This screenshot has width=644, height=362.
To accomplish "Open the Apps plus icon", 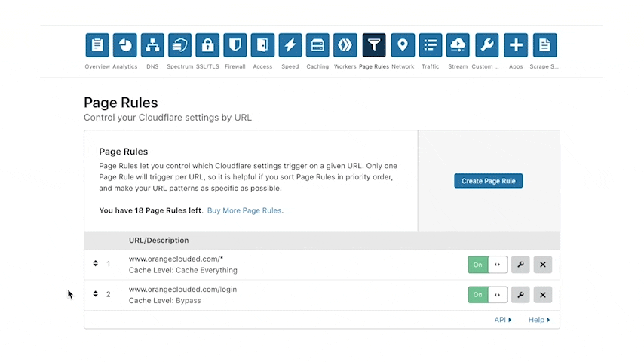I will [x=516, y=45].
